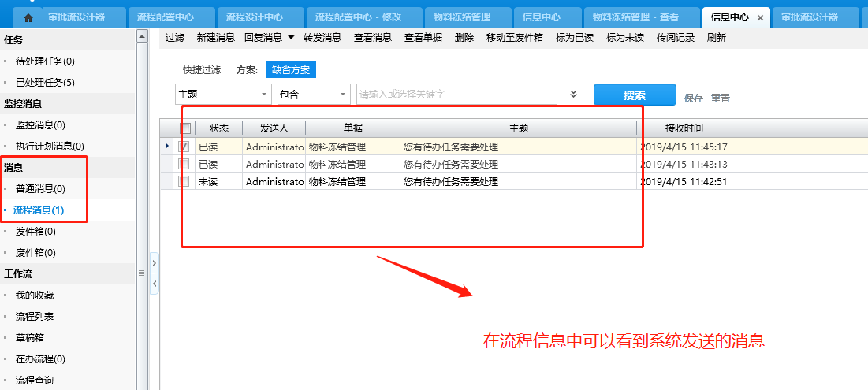The height and width of the screenshot is (390, 868).
Task: Click the 保存 filter link
Action: tap(694, 98)
